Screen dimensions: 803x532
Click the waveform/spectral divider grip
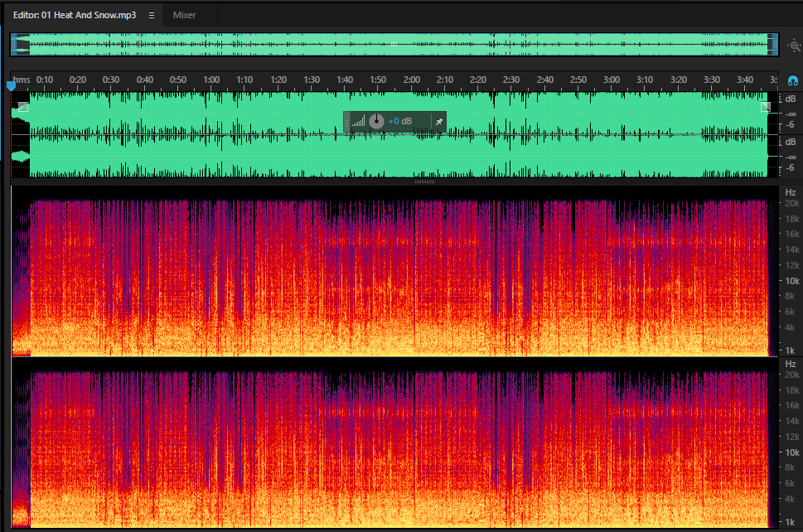pyautogui.click(x=424, y=181)
